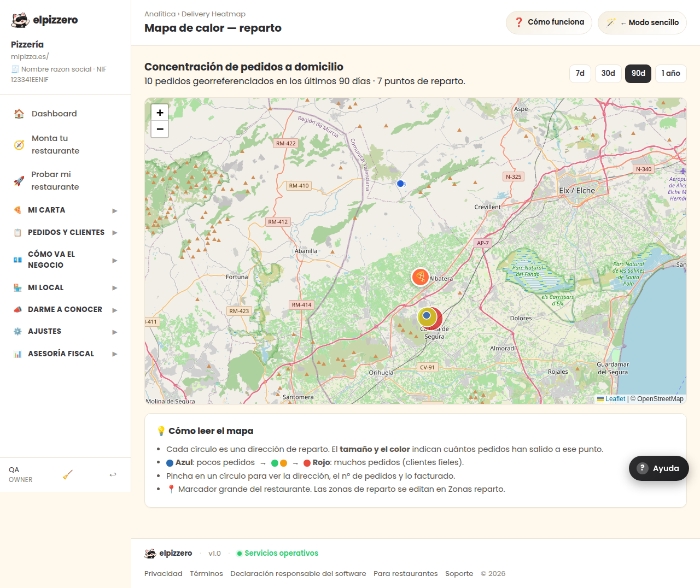Expand the DARME A CONOCER section
Image resolution: width=700 pixels, height=588 pixels.
(66, 310)
